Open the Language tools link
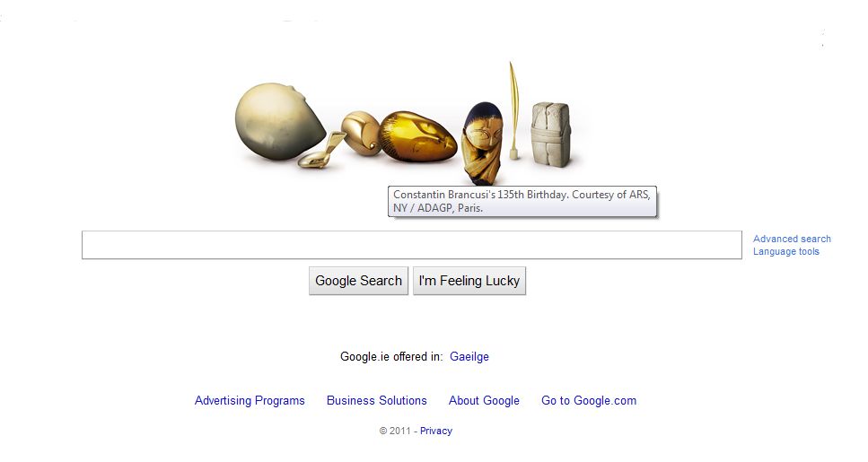868x462 pixels. coord(786,251)
